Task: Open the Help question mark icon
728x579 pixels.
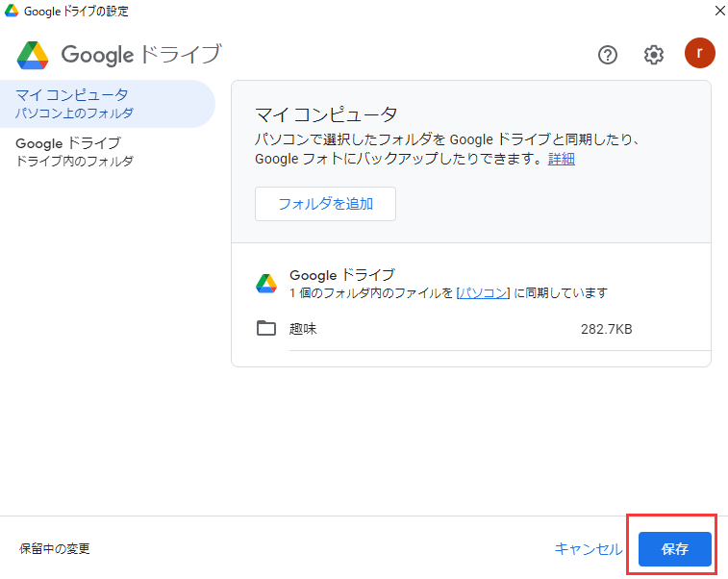Action: click(x=608, y=55)
